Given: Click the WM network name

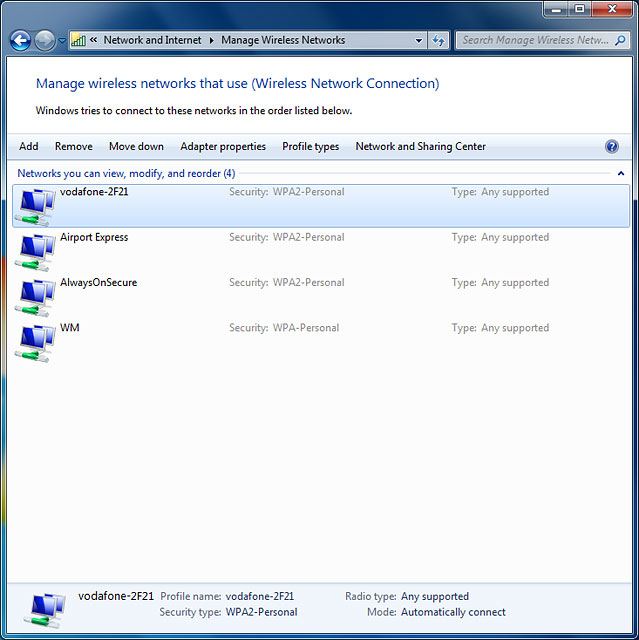Looking at the screenshot, I should click(x=70, y=327).
